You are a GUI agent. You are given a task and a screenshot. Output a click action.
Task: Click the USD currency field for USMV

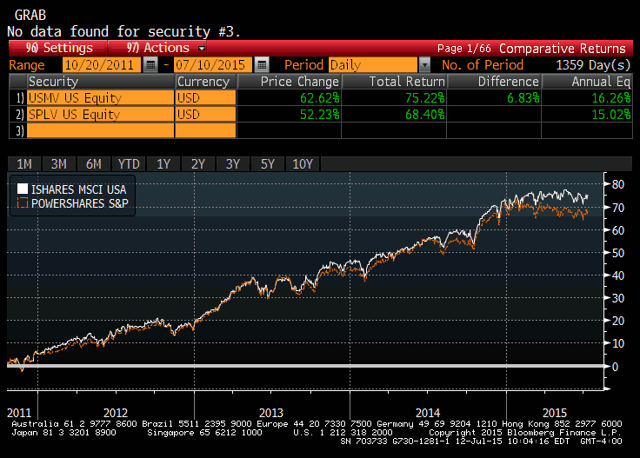pos(206,98)
